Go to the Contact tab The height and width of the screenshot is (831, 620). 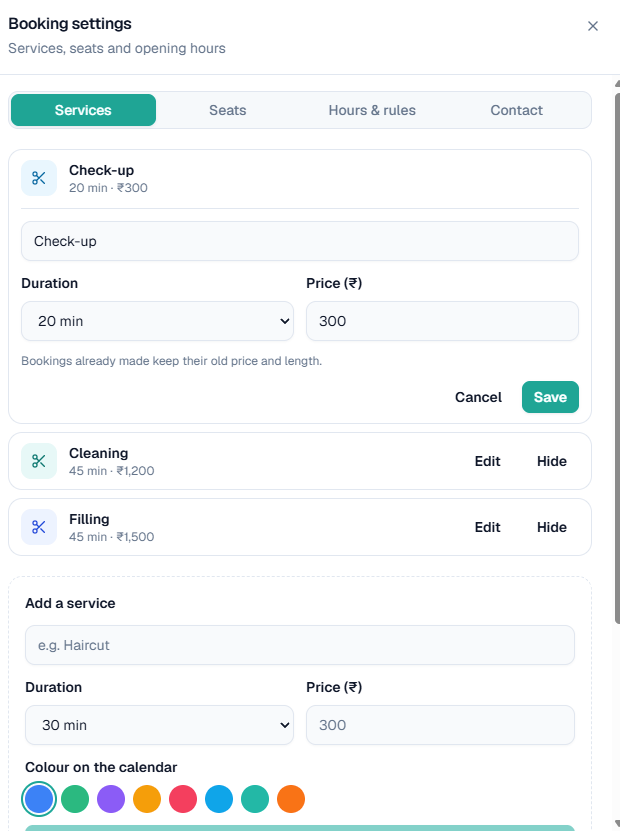517,110
